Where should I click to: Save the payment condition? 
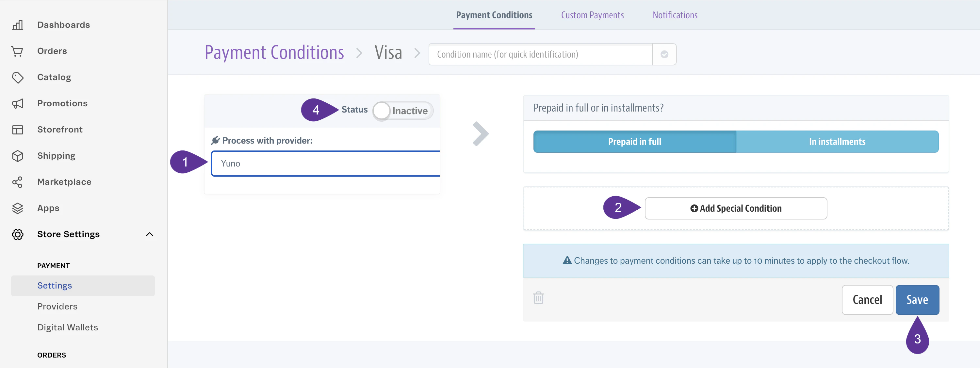[x=917, y=300]
